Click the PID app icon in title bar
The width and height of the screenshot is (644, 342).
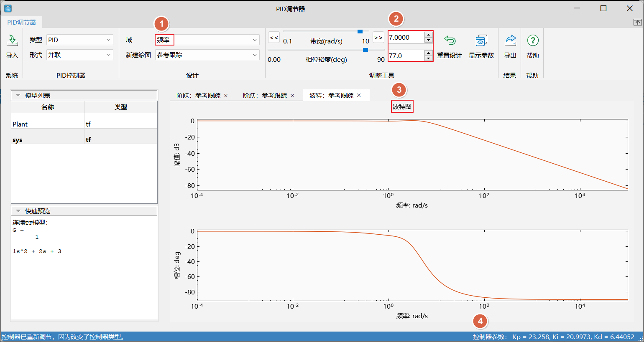point(8,8)
